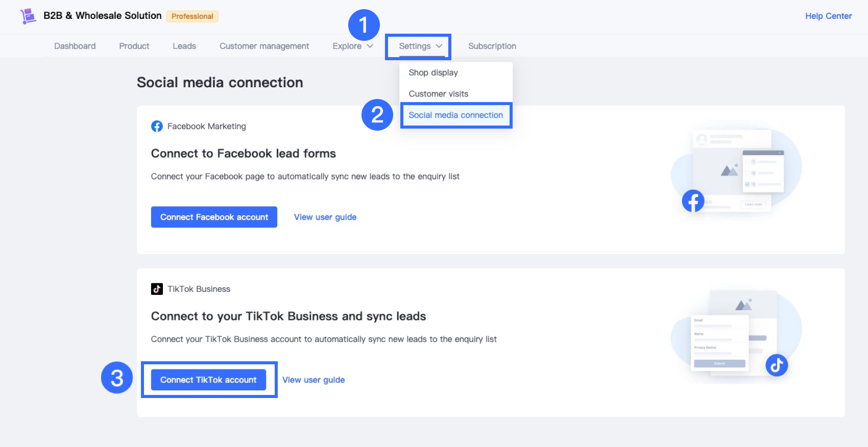Open Customer management tab
868x447 pixels.
[x=264, y=46]
